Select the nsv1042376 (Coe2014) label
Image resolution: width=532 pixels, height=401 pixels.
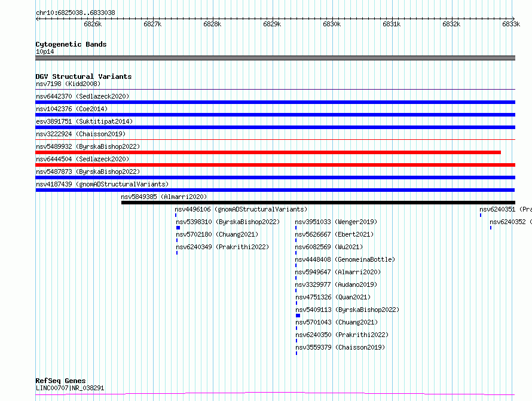[72, 109]
